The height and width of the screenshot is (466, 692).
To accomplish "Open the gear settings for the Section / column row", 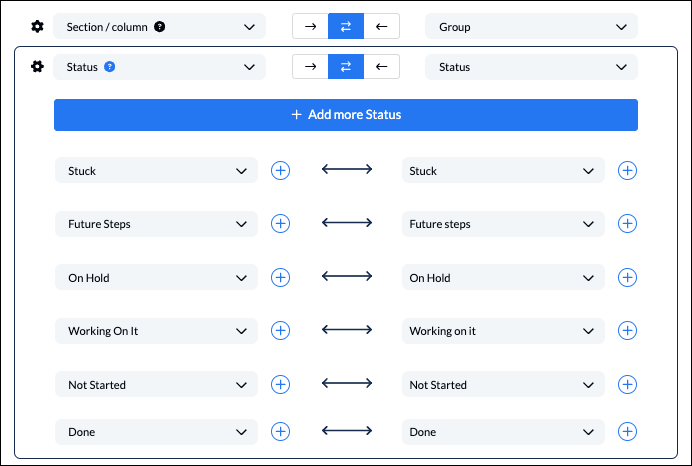I will pos(37,26).
